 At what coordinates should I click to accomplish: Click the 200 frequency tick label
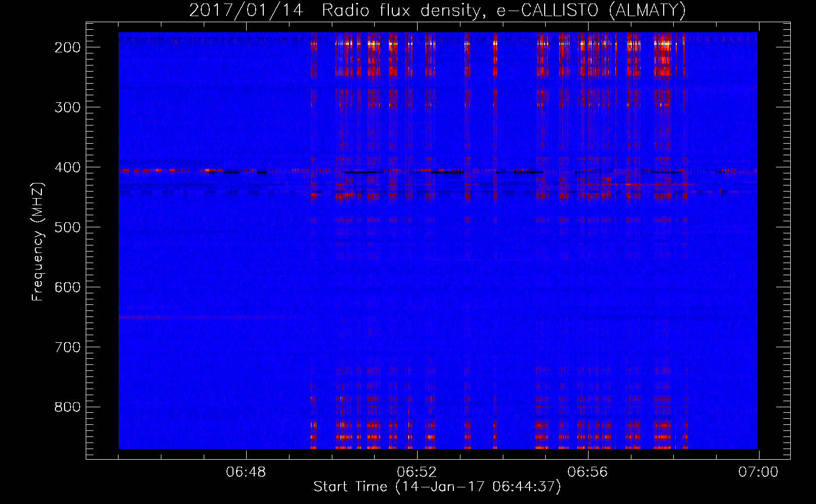click(x=67, y=47)
